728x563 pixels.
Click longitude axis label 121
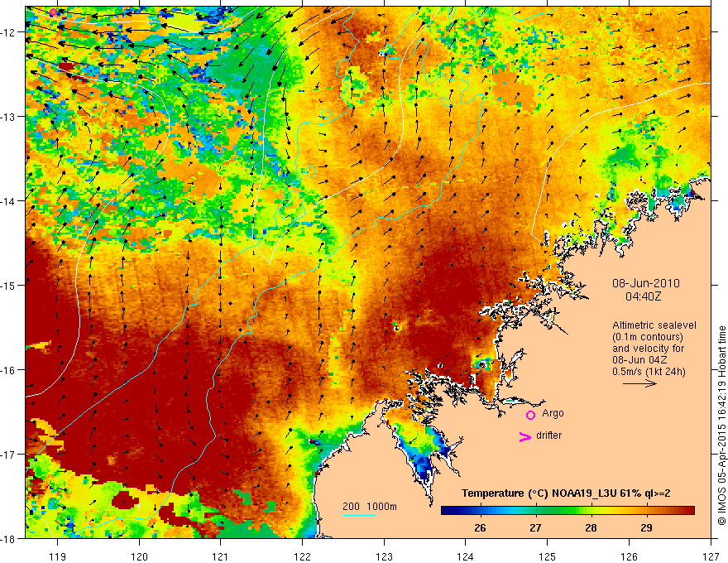221,556
